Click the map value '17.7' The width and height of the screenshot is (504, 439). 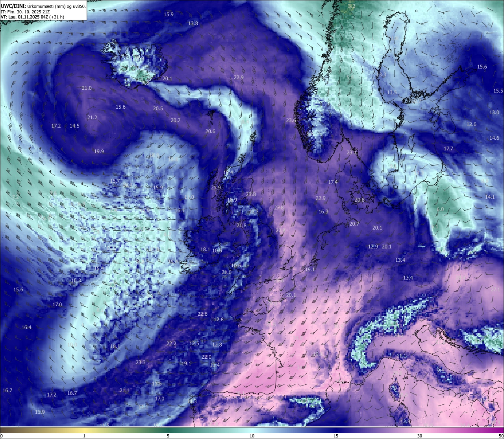[x=448, y=149]
